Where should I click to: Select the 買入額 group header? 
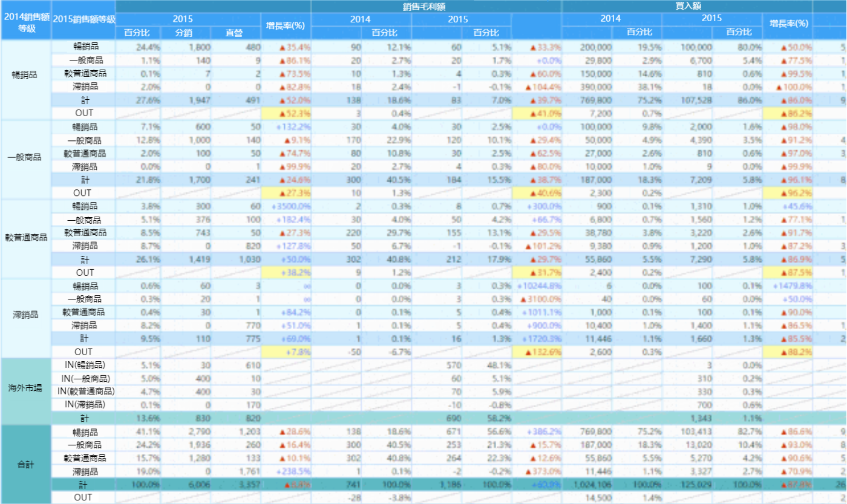[687, 6]
